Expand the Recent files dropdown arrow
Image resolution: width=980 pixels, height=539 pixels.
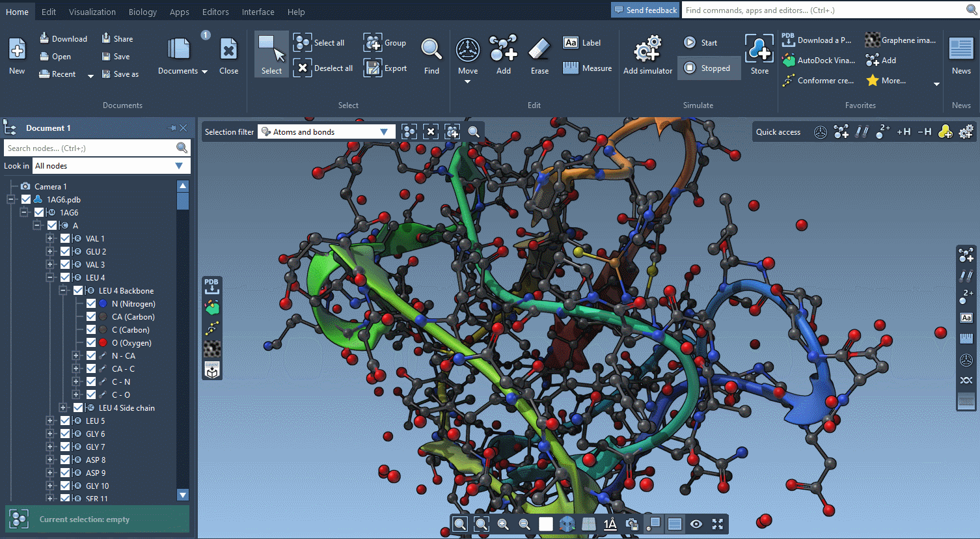coord(90,76)
